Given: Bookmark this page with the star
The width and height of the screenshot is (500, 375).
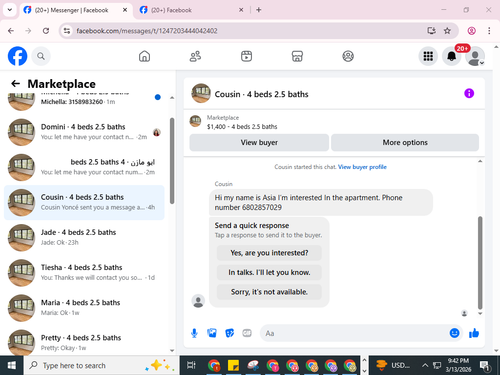Looking at the screenshot, I should pyautogui.click(x=447, y=31).
